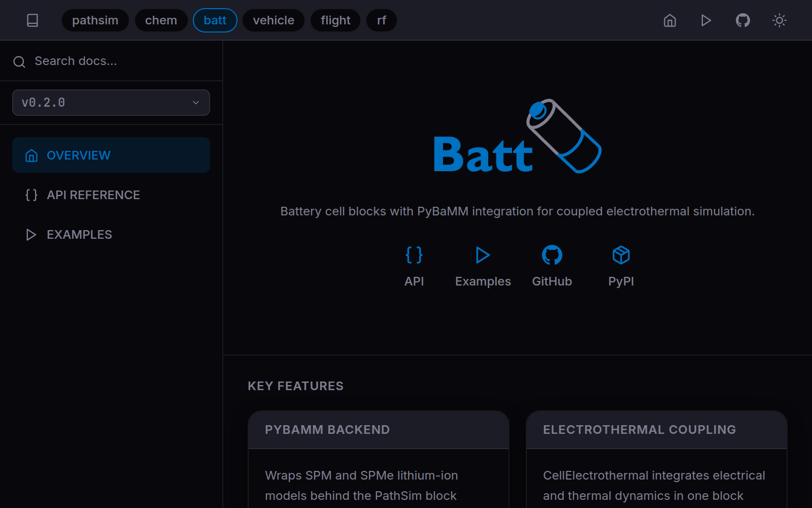The height and width of the screenshot is (508, 812).
Task: Click the PyBaMM Backend feature card heading
Action: tap(327, 430)
